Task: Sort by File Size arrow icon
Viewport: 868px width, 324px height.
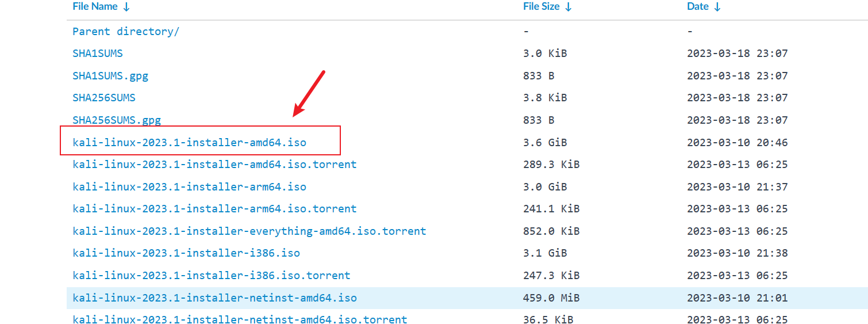Action: (569, 7)
